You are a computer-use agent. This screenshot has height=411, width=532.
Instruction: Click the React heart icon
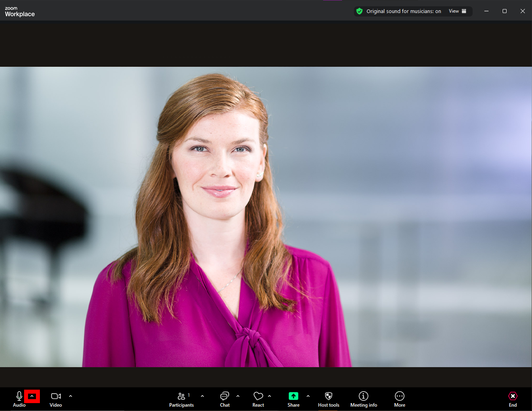(258, 396)
